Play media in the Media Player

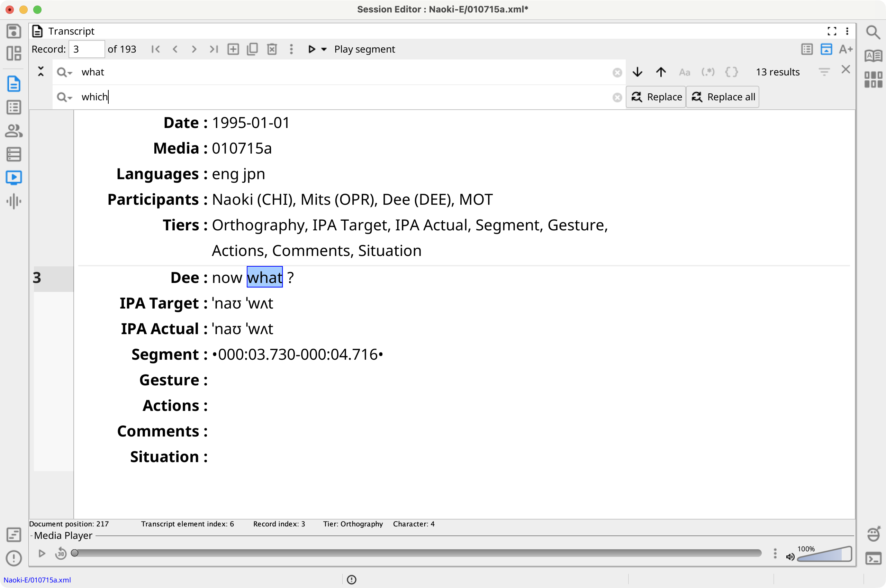point(42,553)
